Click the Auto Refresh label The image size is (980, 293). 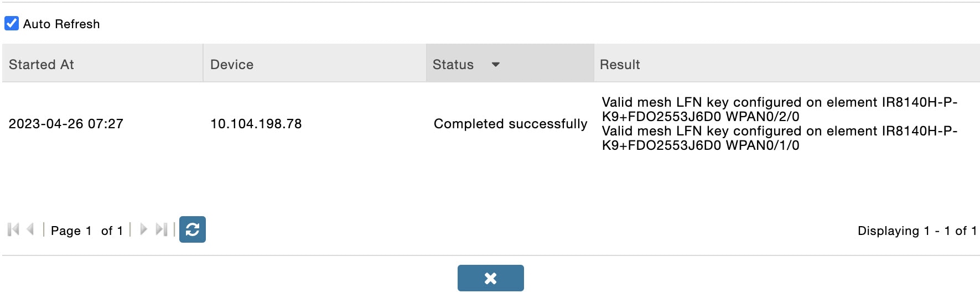tap(61, 24)
